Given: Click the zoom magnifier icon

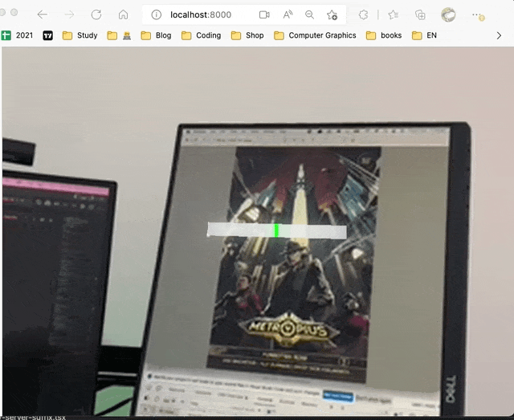Looking at the screenshot, I should 309,14.
